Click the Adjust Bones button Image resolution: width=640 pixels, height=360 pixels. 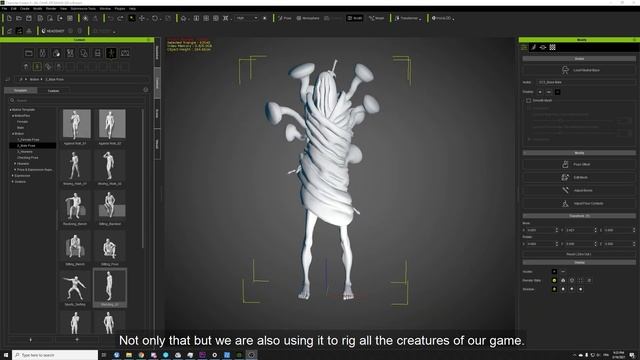pyautogui.click(x=579, y=191)
